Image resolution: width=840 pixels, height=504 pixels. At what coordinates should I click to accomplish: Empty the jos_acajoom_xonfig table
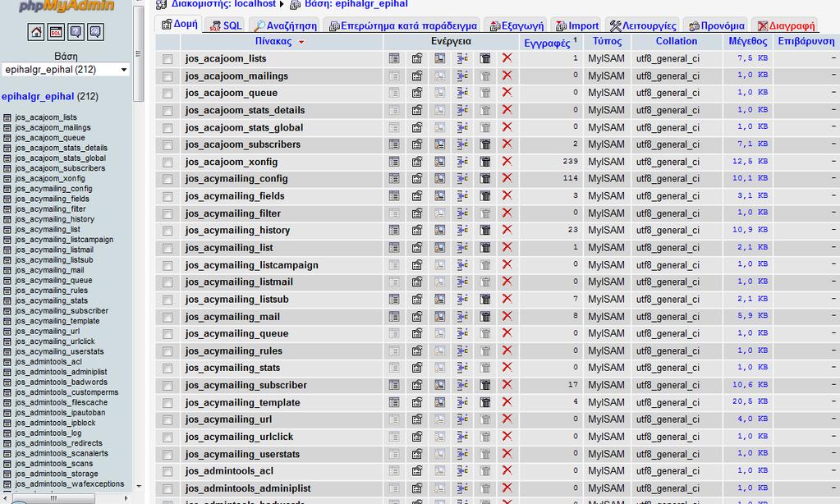coord(485,162)
